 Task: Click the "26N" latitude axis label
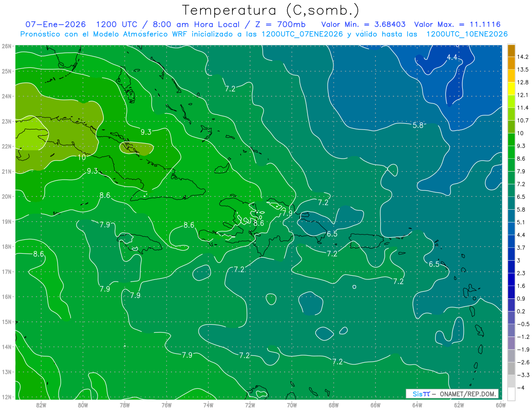click(6, 46)
